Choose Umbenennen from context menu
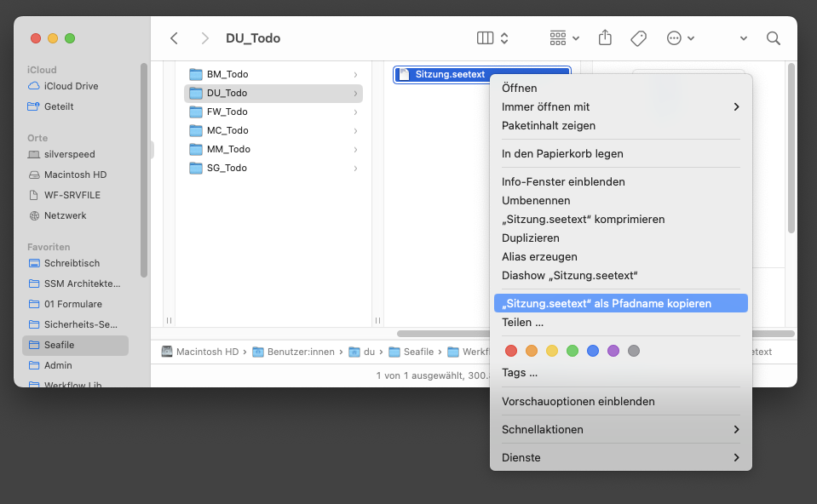The image size is (817, 504). click(536, 200)
